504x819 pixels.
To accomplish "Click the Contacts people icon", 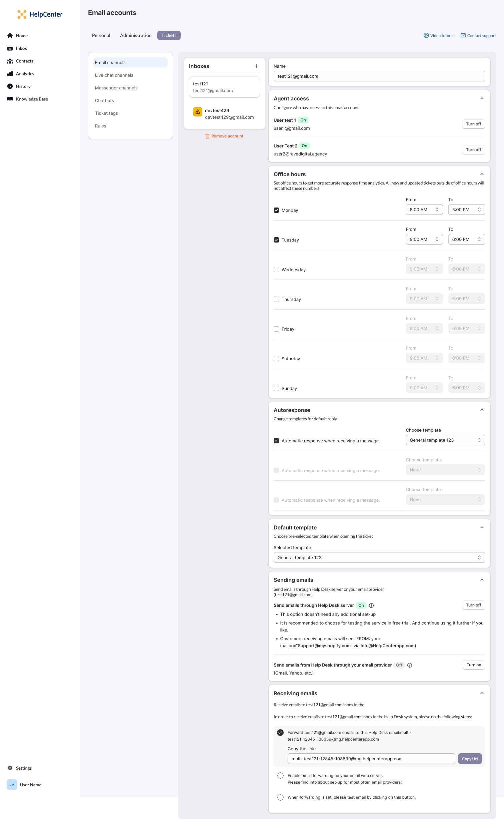I will pos(10,61).
